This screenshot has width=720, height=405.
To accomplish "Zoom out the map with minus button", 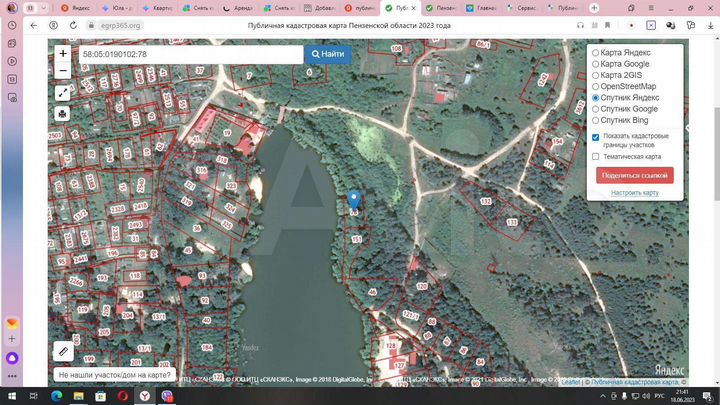I will (63, 70).
